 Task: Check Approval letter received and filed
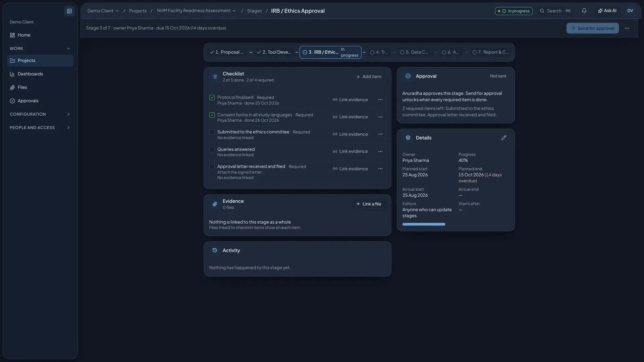point(212,167)
